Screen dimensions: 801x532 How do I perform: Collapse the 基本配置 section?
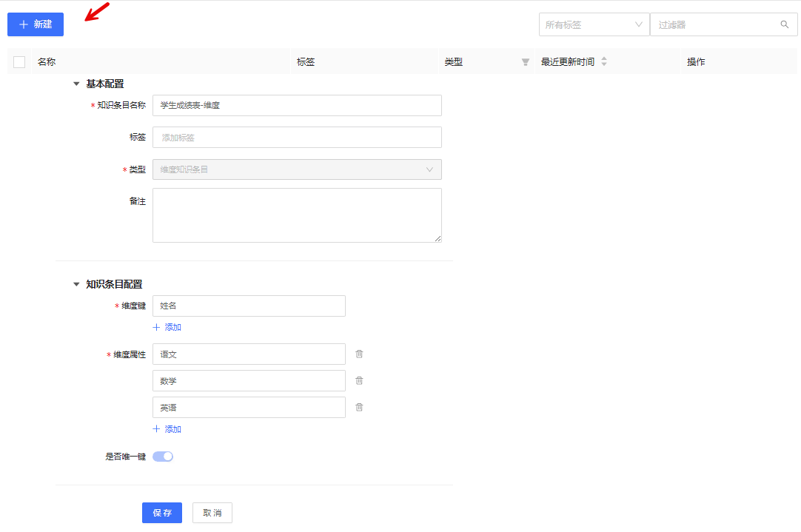[x=76, y=84]
